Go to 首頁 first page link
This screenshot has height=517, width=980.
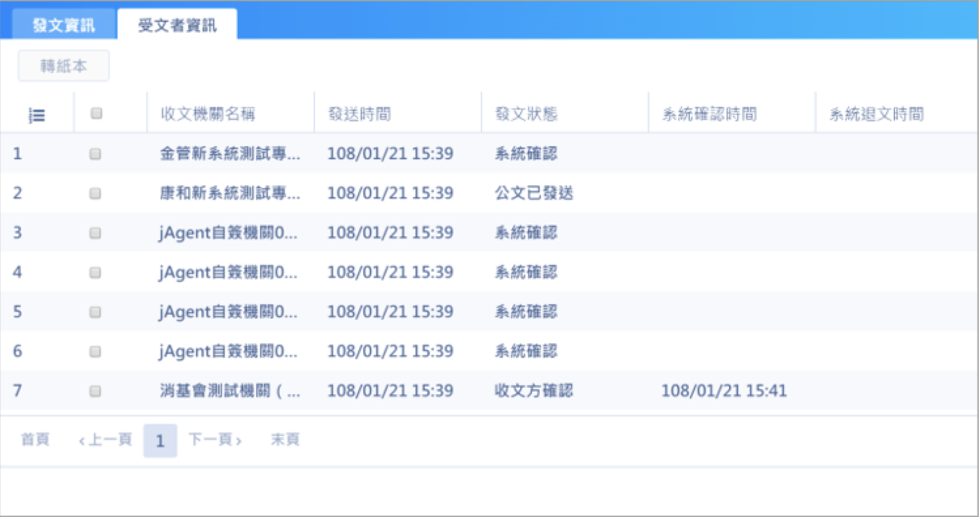click(35, 440)
